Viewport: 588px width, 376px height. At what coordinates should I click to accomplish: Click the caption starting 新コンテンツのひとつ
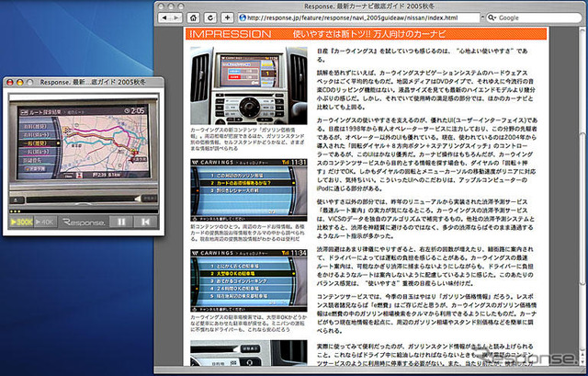pyautogui.click(x=247, y=233)
